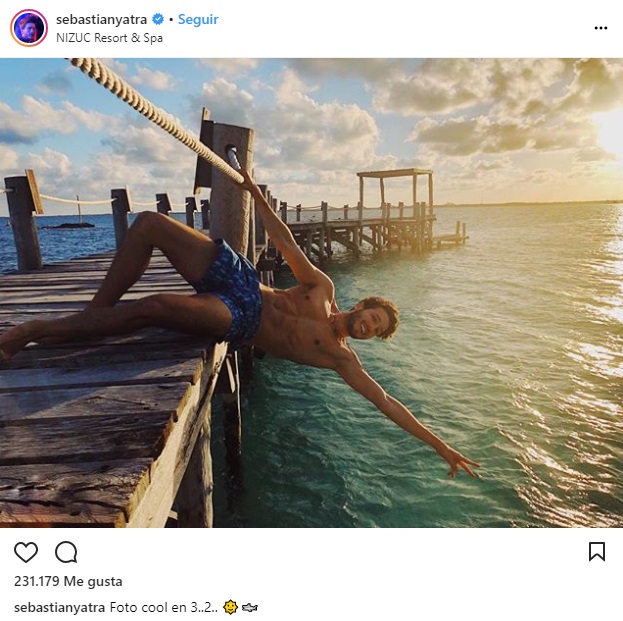Save the post with the bookmark icon
Image resolution: width=623 pixels, height=621 pixels.
597,552
